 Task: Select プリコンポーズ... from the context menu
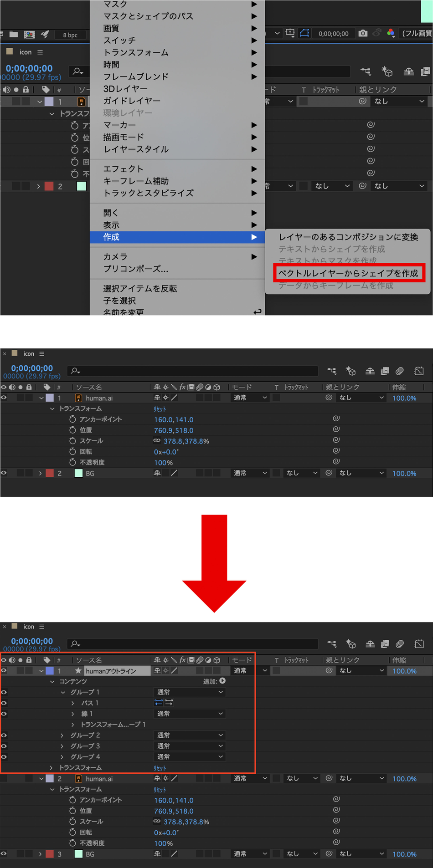click(135, 269)
